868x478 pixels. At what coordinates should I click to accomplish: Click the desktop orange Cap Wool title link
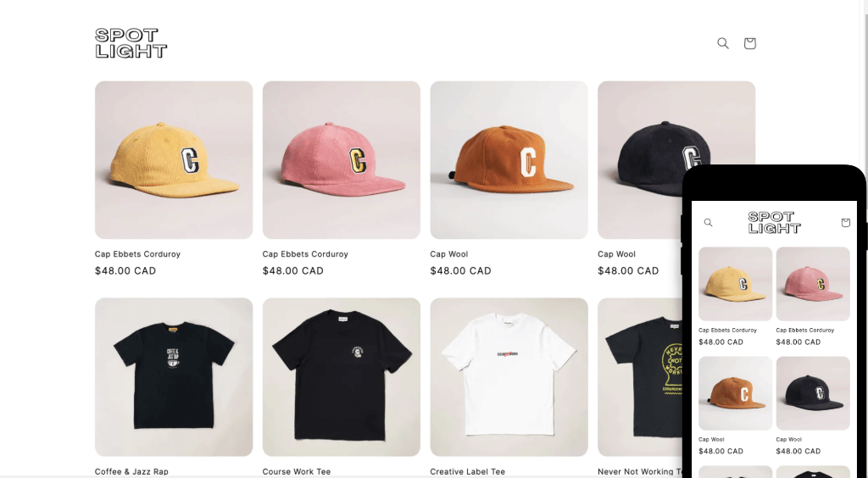[x=449, y=254]
